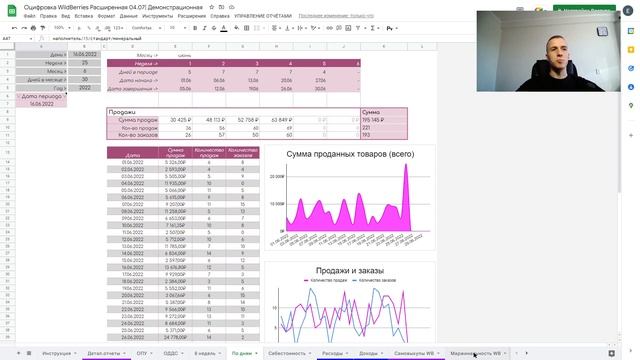
Task: Open input tools dropdown
Action: pyautogui.click(x=392, y=28)
